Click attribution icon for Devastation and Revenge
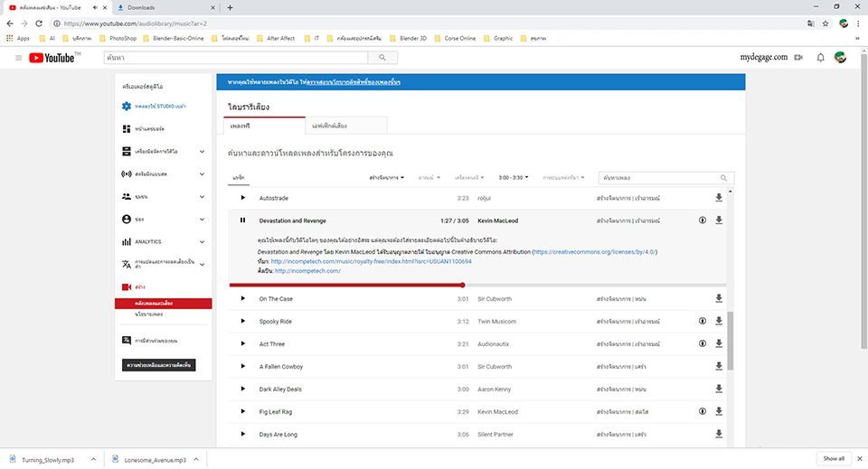868x469 pixels. pyautogui.click(x=702, y=220)
